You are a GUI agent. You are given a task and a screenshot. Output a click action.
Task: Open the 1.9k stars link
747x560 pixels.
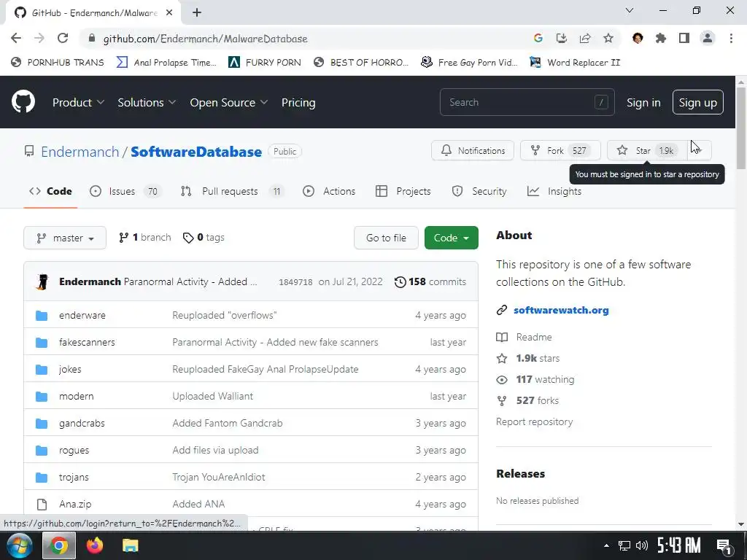pyautogui.click(x=528, y=358)
